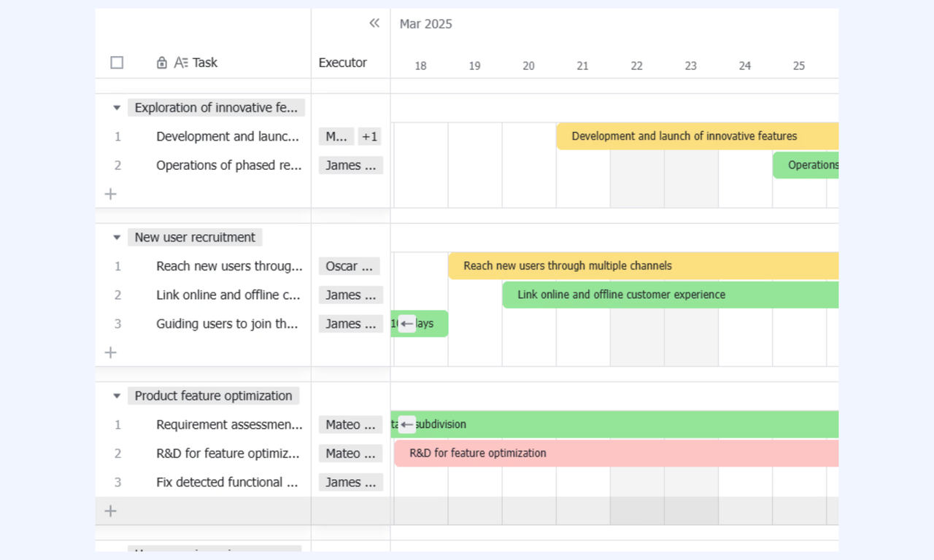Click plus icon under New user recruitment
Screen dimensions: 934x560
tap(110, 352)
